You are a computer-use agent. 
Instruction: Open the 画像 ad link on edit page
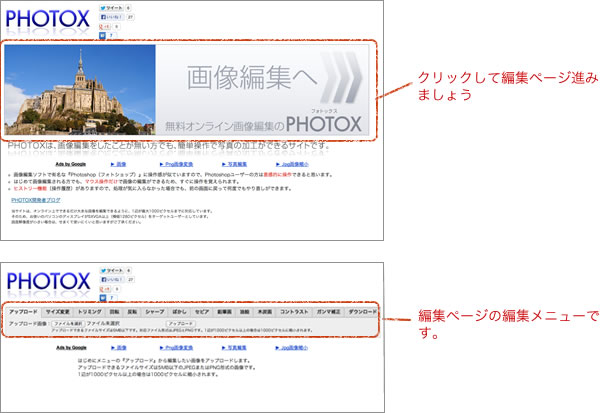118,348
